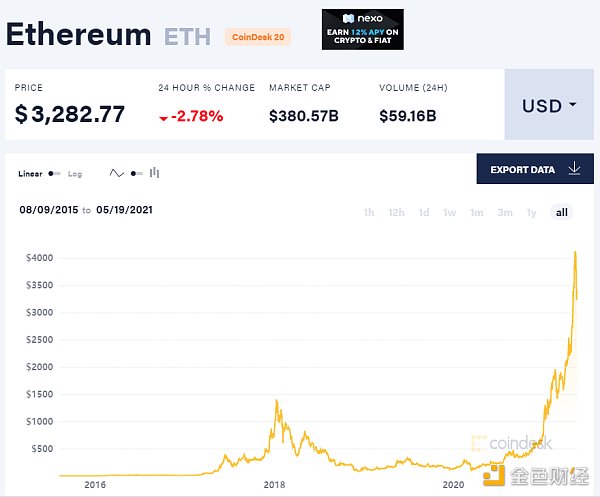Click the download arrow icon on Export Data
The height and width of the screenshot is (497, 600).
(574, 169)
